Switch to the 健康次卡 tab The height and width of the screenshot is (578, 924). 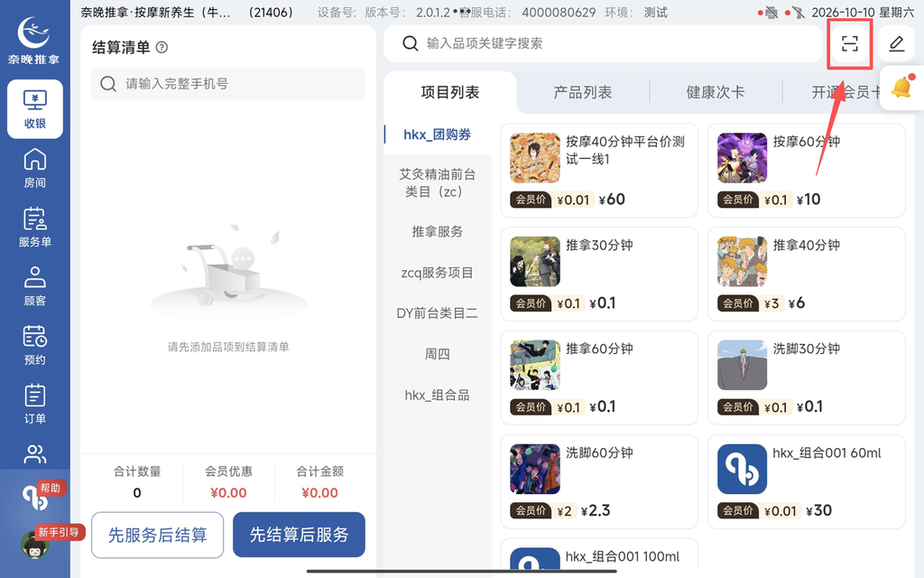point(716,93)
